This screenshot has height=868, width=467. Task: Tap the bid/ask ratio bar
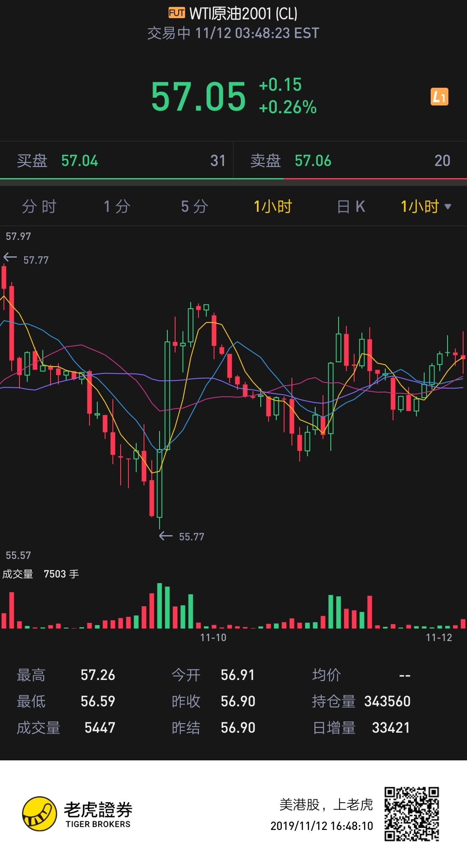[x=233, y=179]
